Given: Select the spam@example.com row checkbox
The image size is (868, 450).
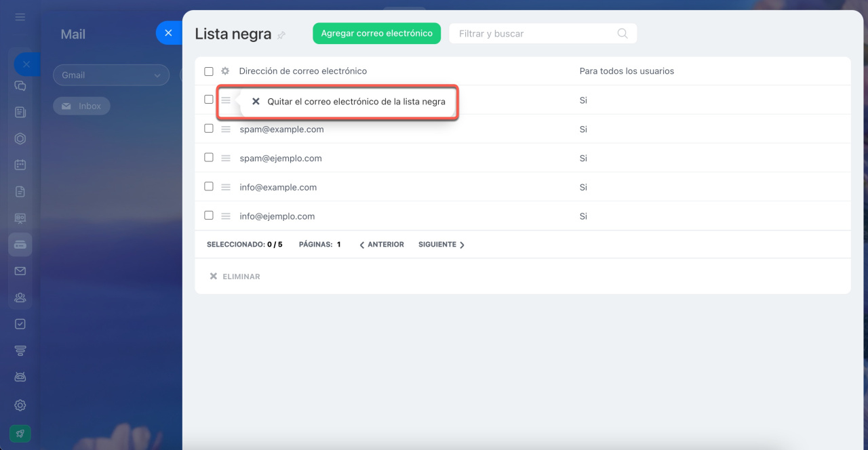Looking at the screenshot, I should pyautogui.click(x=209, y=128).
